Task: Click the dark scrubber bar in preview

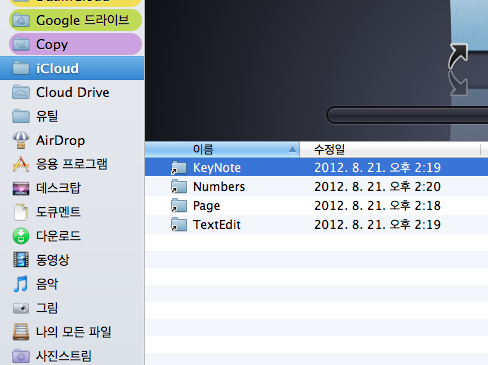Action: tap(407, 115)
